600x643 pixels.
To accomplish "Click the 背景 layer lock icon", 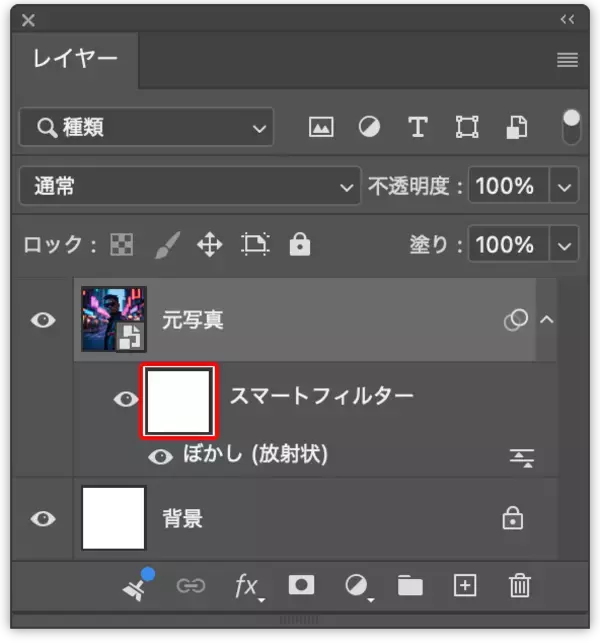I will pos(513,518).
